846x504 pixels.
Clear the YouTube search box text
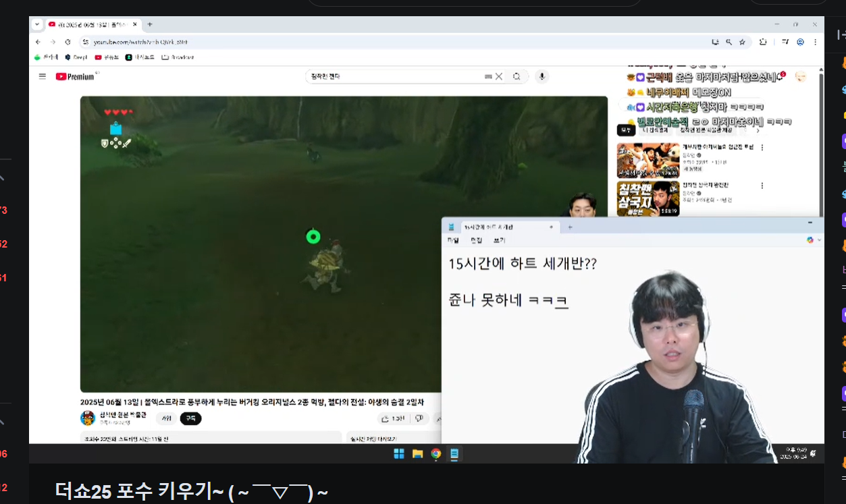click(x=499, y=76)
